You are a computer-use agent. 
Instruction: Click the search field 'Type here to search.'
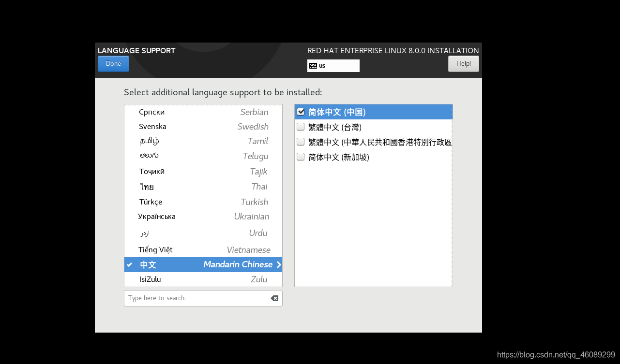click(x=203, y=298)
